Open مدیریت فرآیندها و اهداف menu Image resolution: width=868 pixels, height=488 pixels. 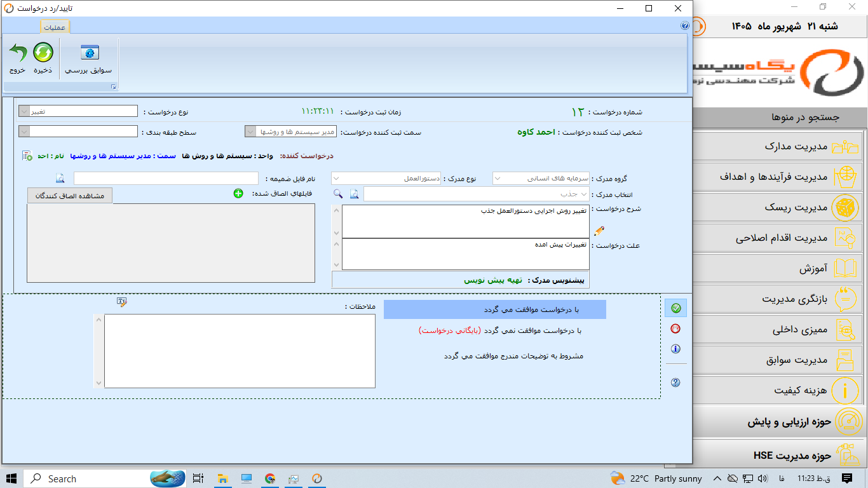click(x=778, y=177)
